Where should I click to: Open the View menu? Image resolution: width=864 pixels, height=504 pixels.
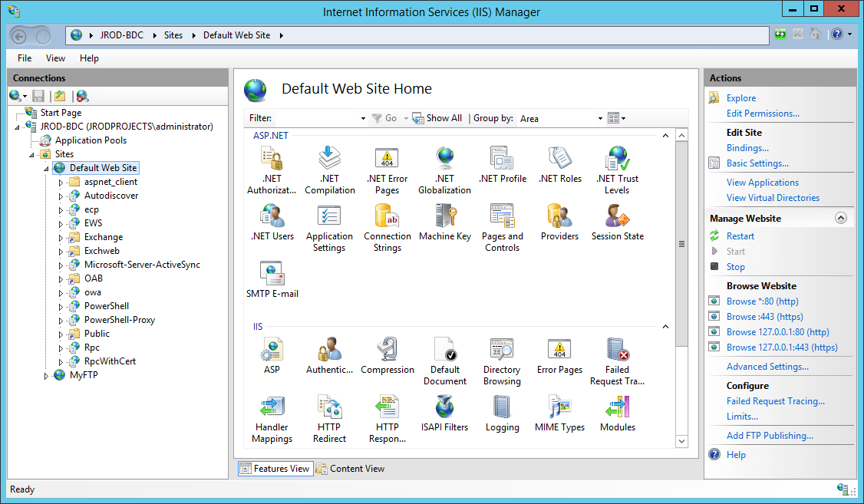pos(55,58)
